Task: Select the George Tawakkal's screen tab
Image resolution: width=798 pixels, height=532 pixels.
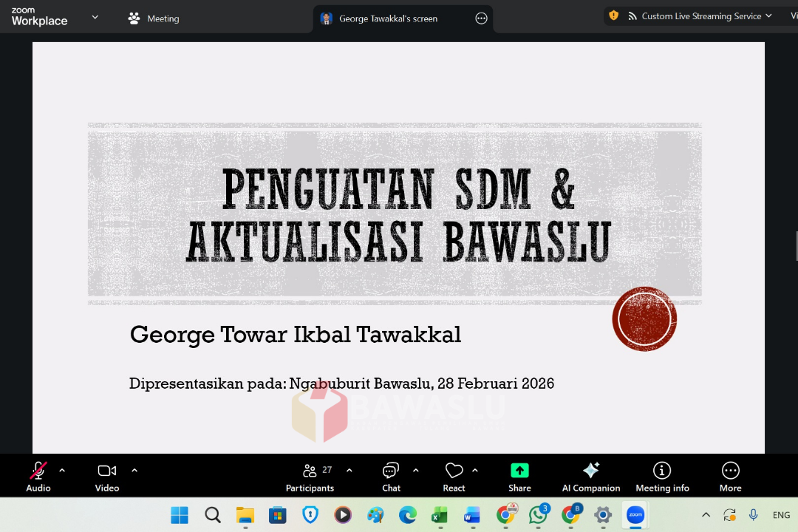Action: pyautogui.click(x=388, y=18)
